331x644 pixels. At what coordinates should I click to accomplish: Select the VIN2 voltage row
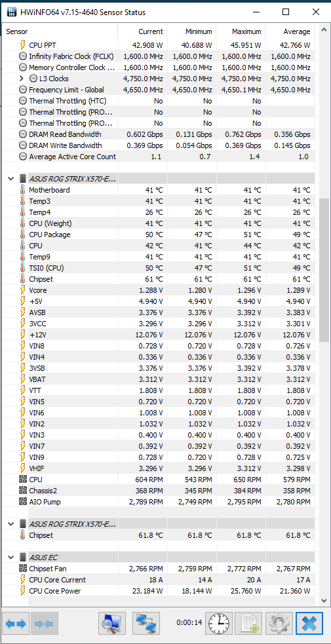coord(159,424)
